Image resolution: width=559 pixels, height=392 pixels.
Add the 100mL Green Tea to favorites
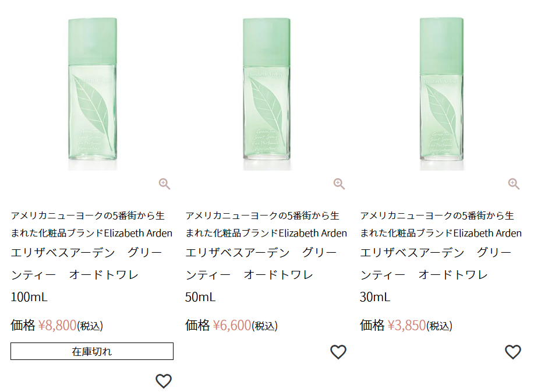[164, 381]
